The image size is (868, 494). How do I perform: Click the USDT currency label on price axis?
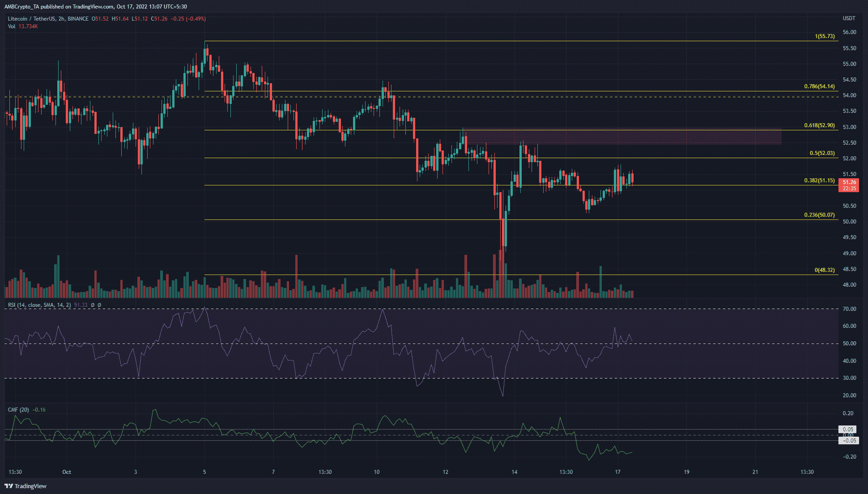849,18
